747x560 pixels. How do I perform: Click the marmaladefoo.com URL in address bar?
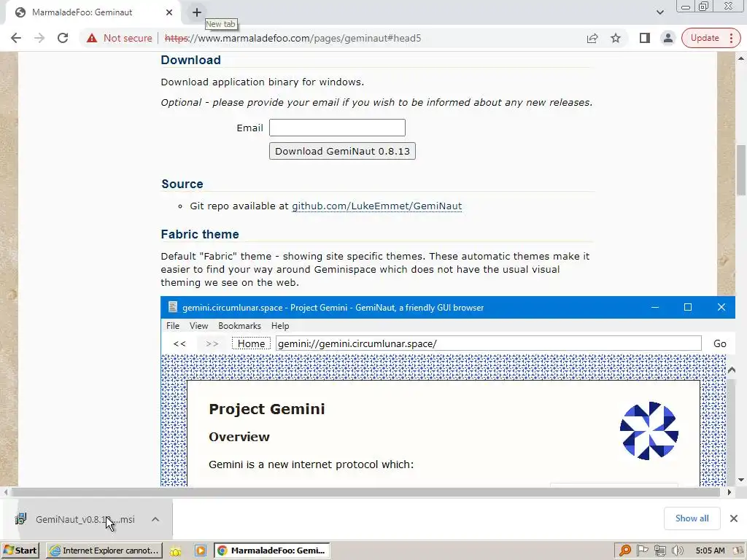pos(293,38)
